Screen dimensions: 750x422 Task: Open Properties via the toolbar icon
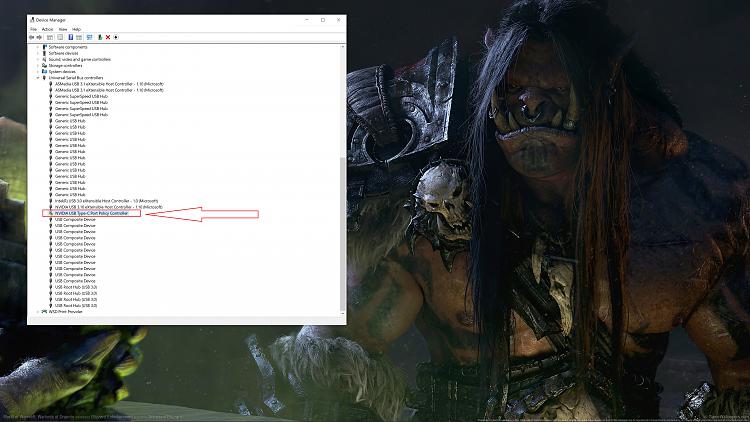60,37
